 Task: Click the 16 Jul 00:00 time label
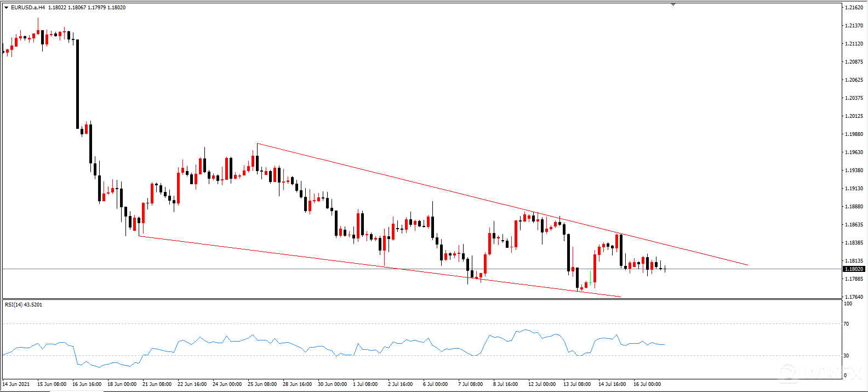tap(647, 384)
